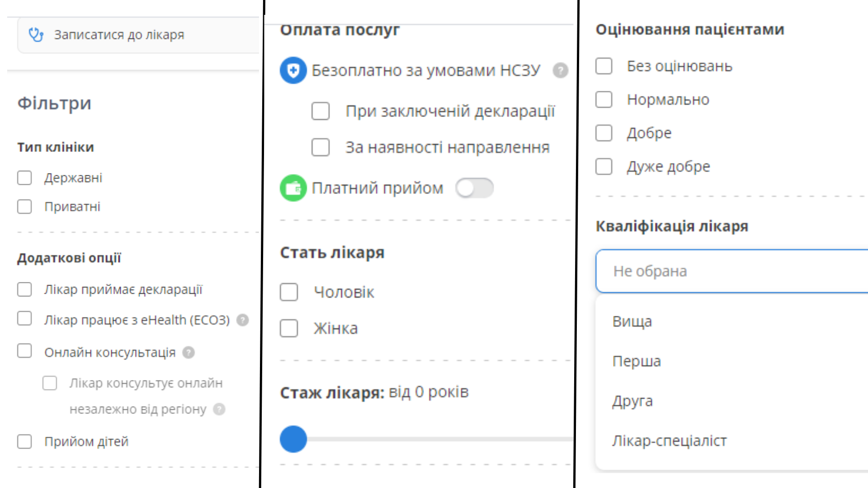
Task: Check Прийом дітей option
Action: tap(24, 442)
